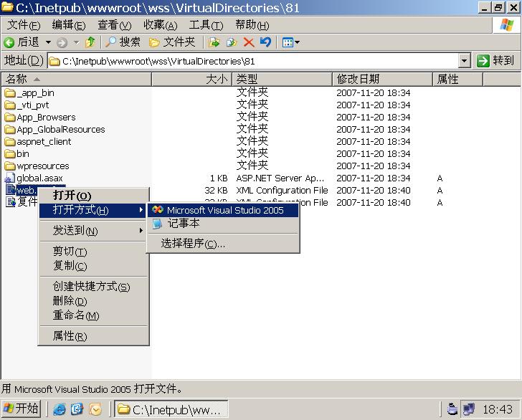Screen dimensions: 522x420
Task: Toggle the Folders (文件夹) pane
Action: (172, 42)
